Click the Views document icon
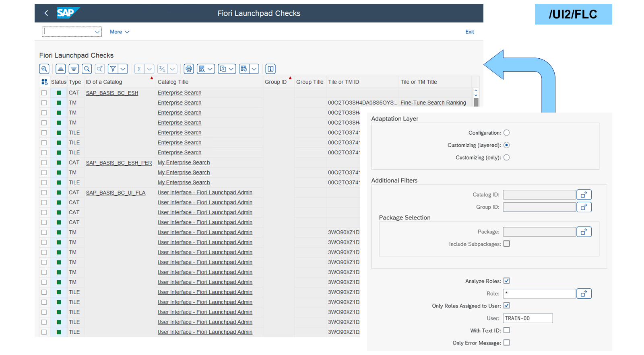This screenshot has width=644, height=355. pos(202,69)
